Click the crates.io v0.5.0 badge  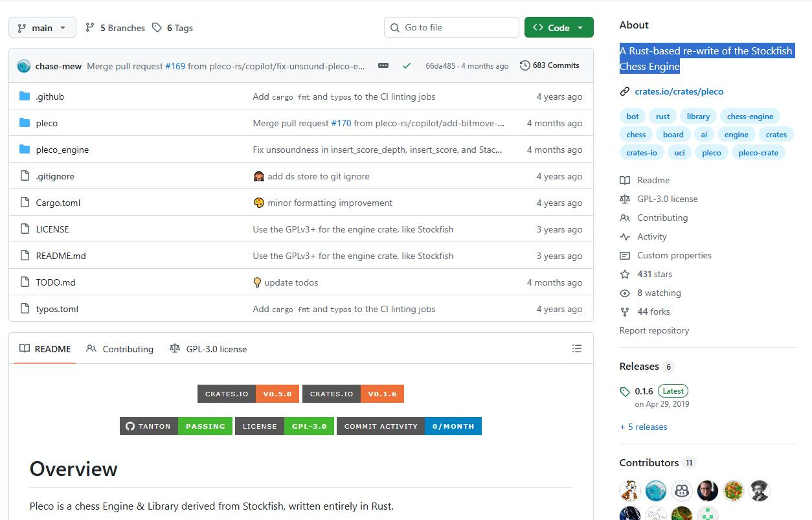tap(248, 394)
